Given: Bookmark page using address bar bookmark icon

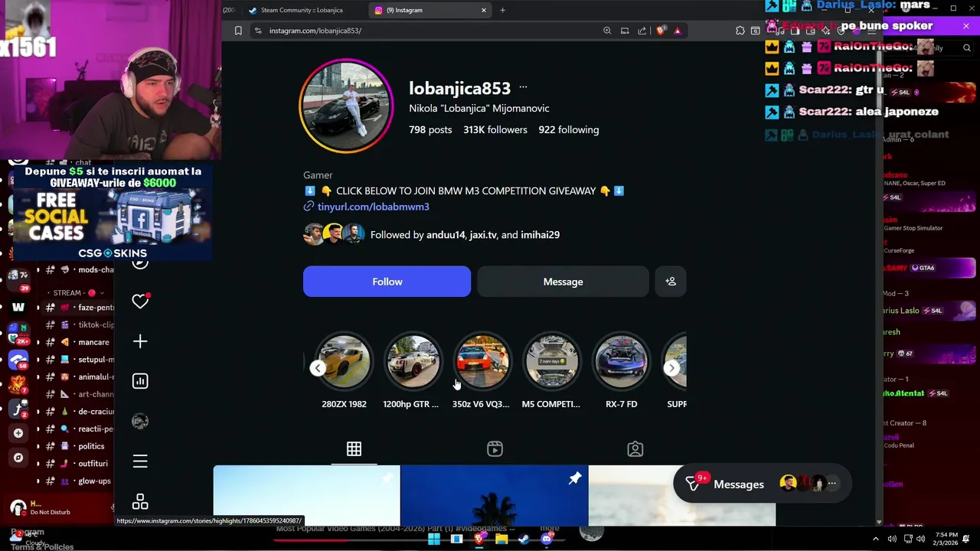Looking at the screenshot, I should click(238, 31).
